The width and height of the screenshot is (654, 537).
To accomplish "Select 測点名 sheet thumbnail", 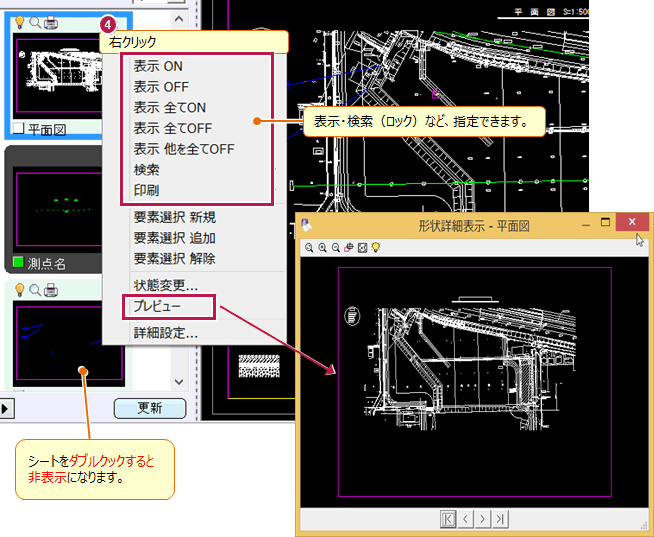I will (58, 209).
